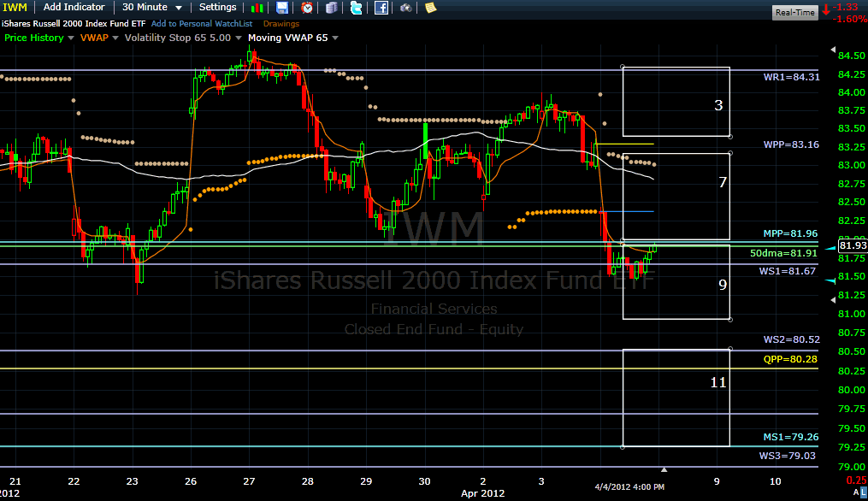Click the Moving VWAP 65 indicator label
Viewport: 868px width, 501px height.
point(288,38)
